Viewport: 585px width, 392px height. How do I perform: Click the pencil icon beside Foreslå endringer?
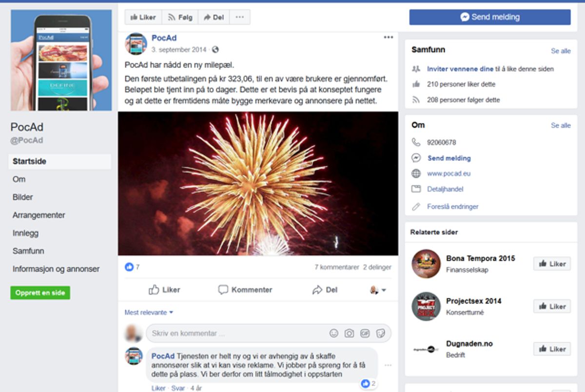click(x=416, y=206)
